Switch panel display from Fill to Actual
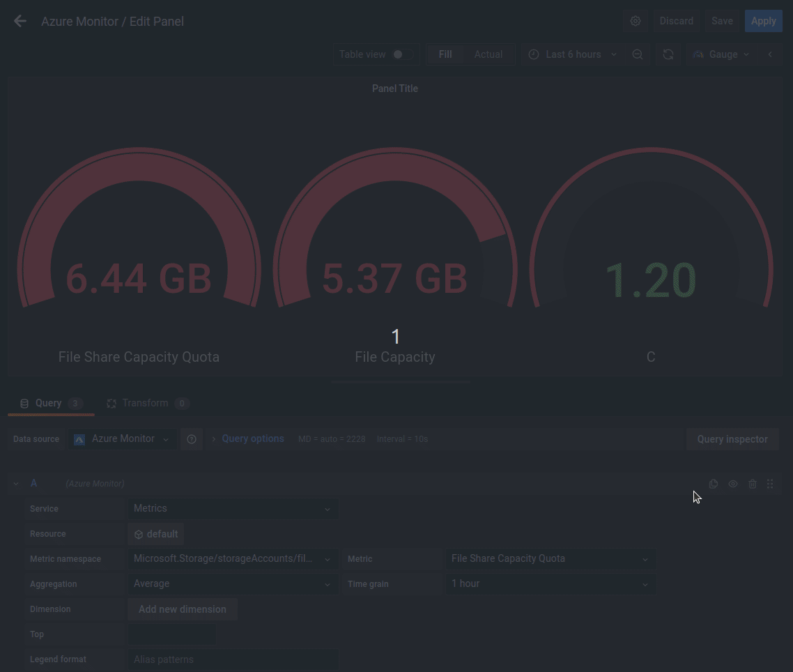The height and width of the screenshot is (672, 793). (x=488, y=54)
